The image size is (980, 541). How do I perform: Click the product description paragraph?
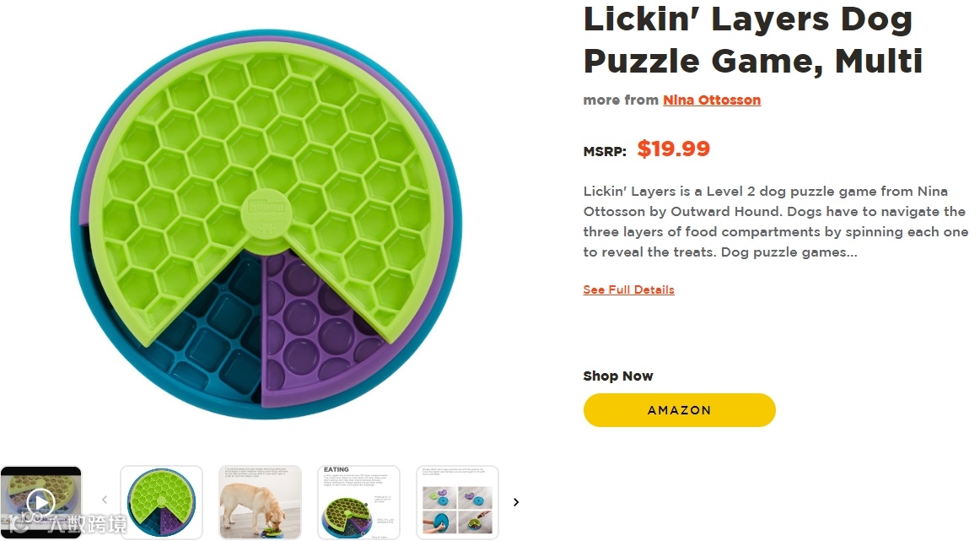point(774,222)
